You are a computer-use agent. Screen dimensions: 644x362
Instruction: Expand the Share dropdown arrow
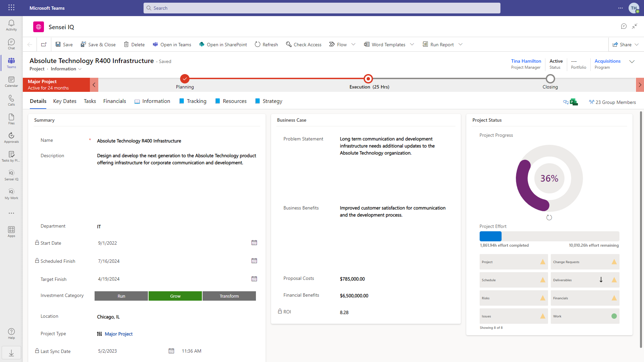(x=637, y=45)
